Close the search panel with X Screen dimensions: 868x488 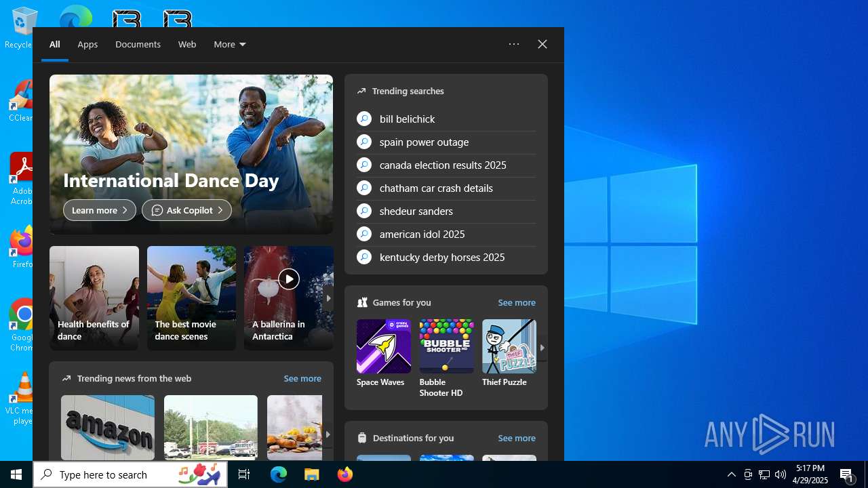tap(542, 44)
